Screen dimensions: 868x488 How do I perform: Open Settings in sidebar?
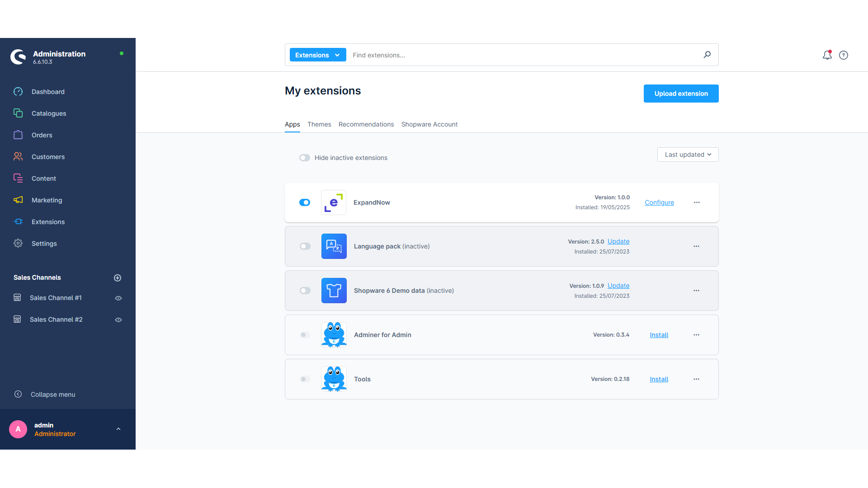44,244
